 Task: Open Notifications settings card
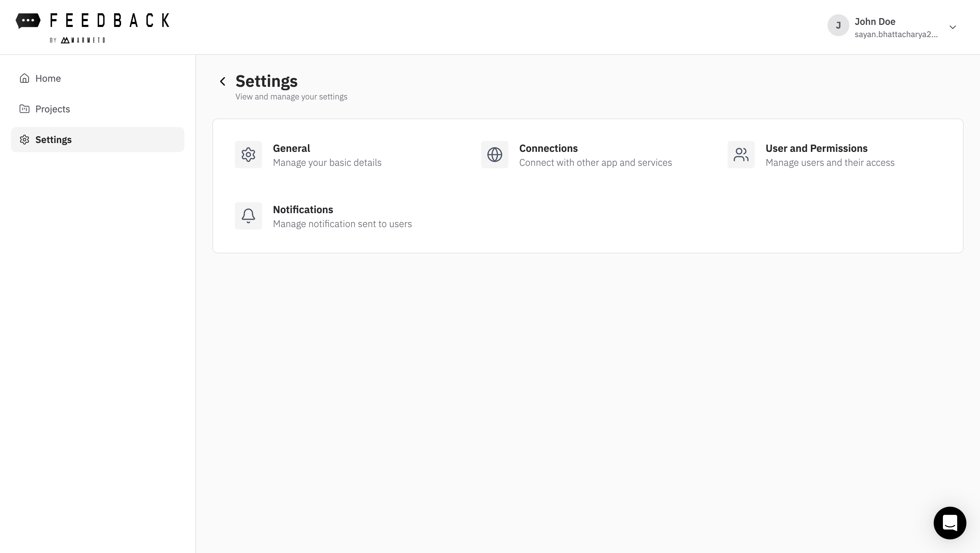click(x=342, y=216)
